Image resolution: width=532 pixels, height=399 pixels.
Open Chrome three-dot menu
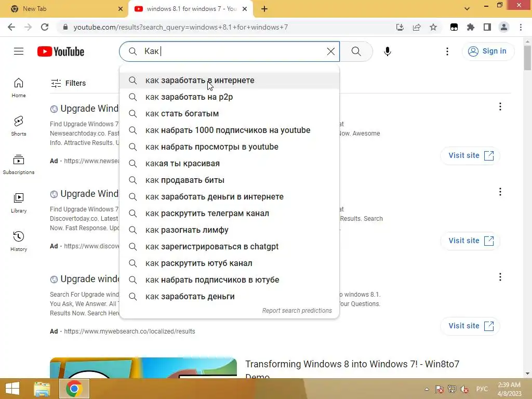click(521, 27)
